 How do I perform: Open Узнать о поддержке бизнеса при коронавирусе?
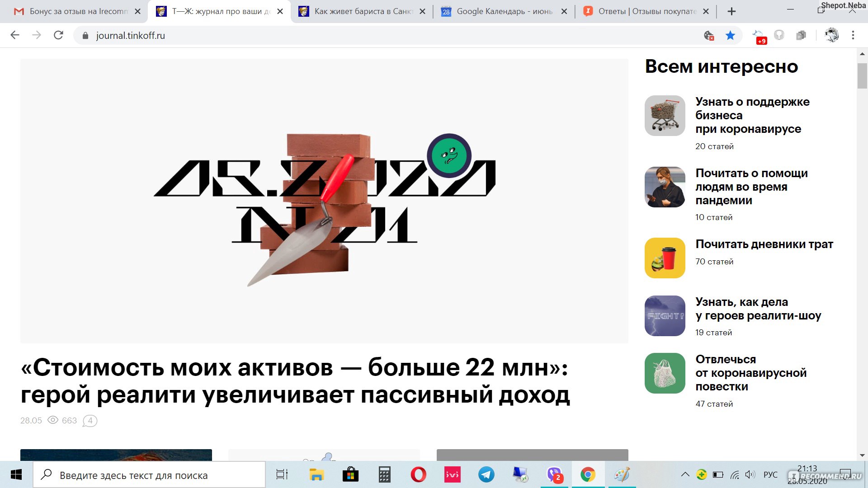click(752, 115)
